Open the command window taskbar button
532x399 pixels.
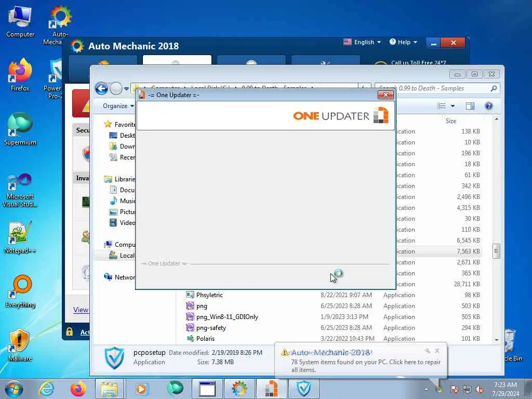click(207, 389)
